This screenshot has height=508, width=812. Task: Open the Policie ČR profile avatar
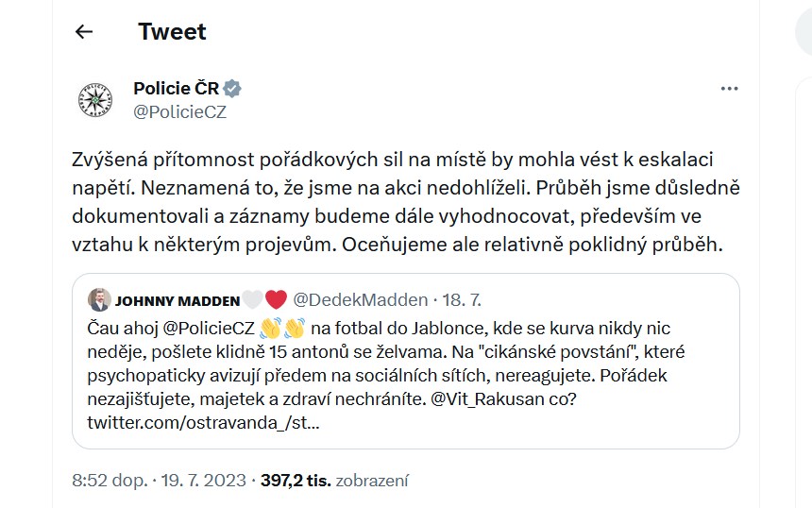pyautogui.click(x=95, y=100)
